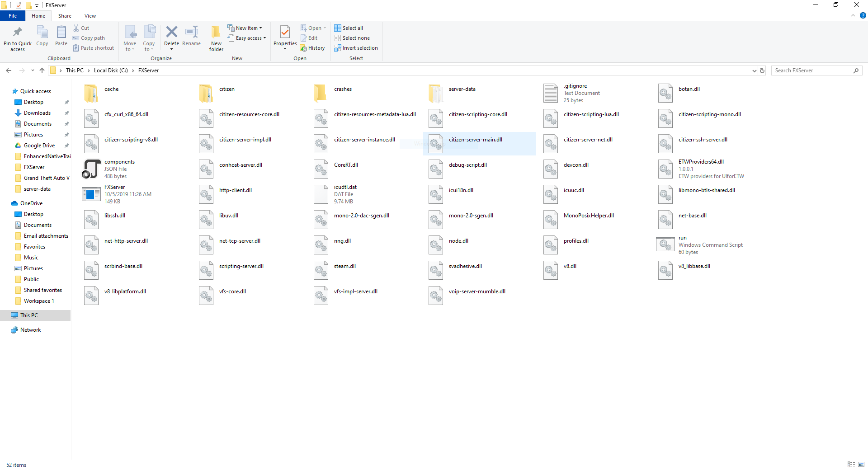The image size is (868, 470).
Task: Switch to large icons view in status bar
Action: coord(861,465)
